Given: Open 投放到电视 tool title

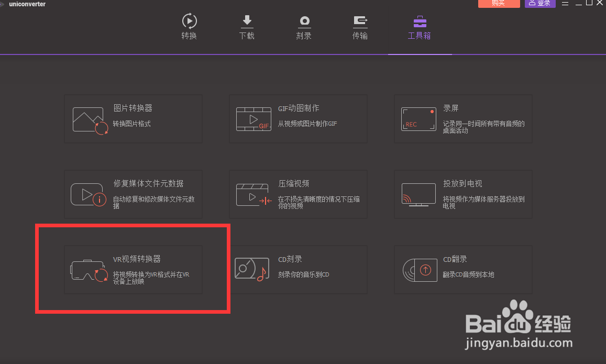Looking at the screenshot, I should coord(462,183).
